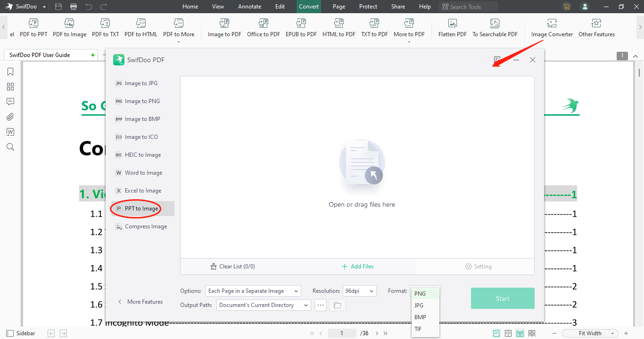Switch to the Page tab
Screen dimensions: 644x339
(x=339, y=7)
